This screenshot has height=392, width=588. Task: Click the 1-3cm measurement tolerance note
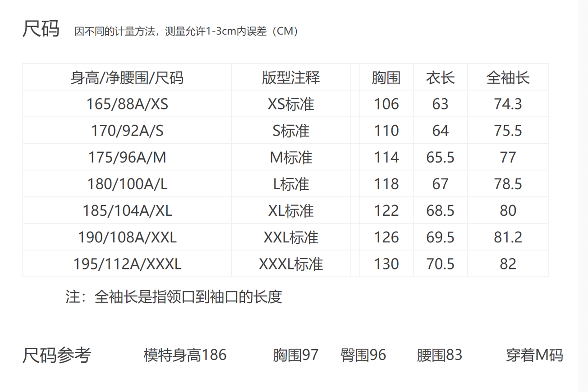186,32
